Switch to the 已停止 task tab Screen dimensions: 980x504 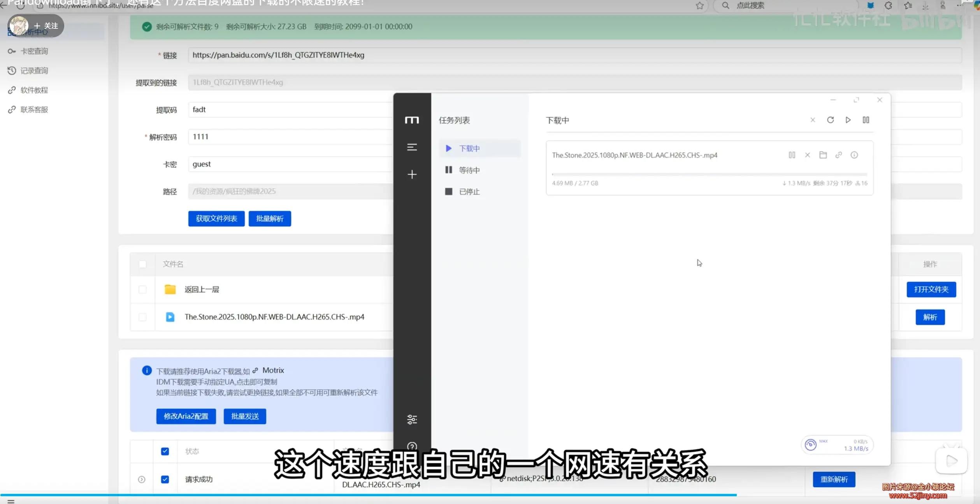[469, 191]
